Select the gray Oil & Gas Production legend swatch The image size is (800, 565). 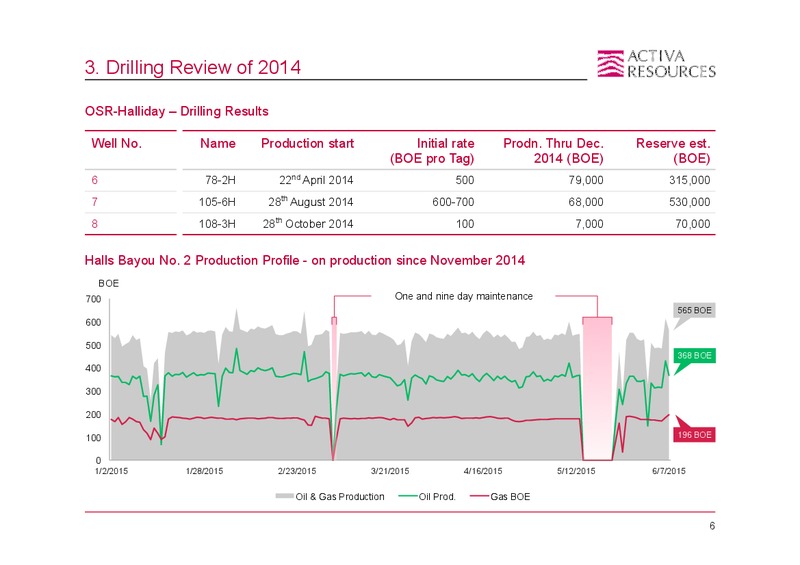(285, 496)
